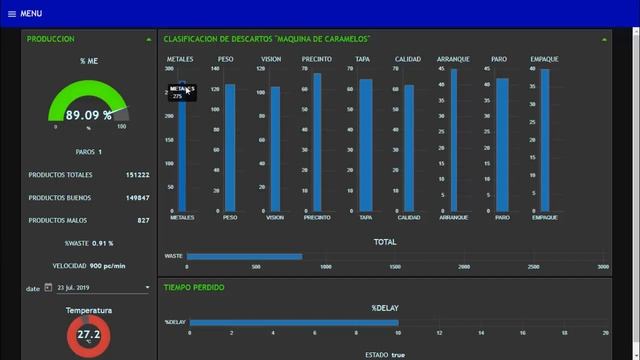Open the calendar icon beside date
640x360 pixels.
pyautogui.click(x=48, y=287)
